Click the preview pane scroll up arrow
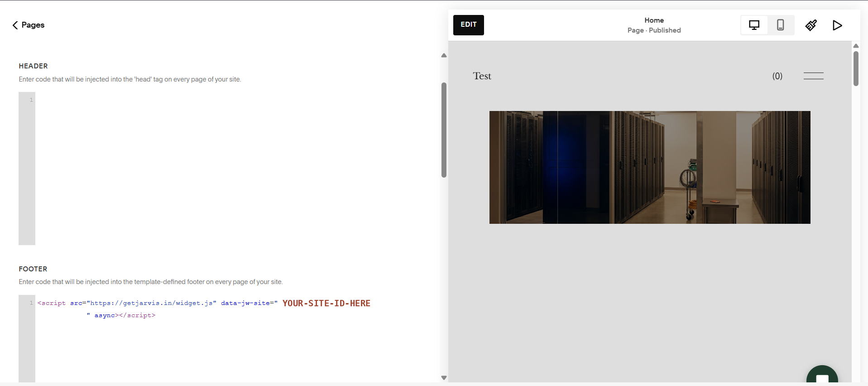Screen dimensions: 868x386 (x=856, y=46)
